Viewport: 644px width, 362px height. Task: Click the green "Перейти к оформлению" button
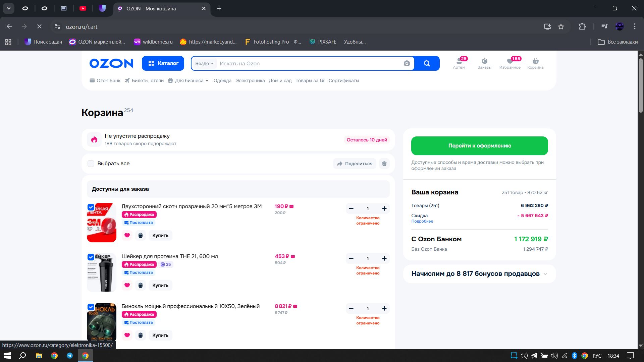pyautogui.click(x=479, y=146)
